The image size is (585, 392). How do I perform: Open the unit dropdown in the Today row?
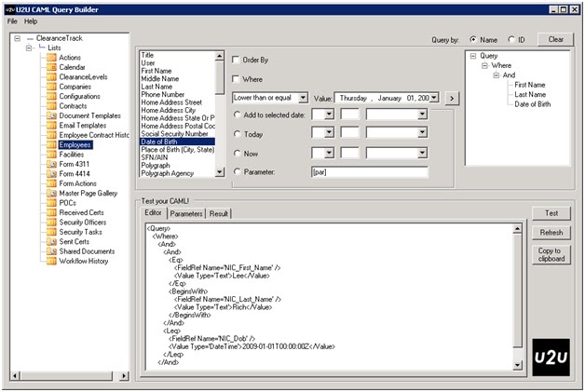pyautogui.click(x=422, y=132)
